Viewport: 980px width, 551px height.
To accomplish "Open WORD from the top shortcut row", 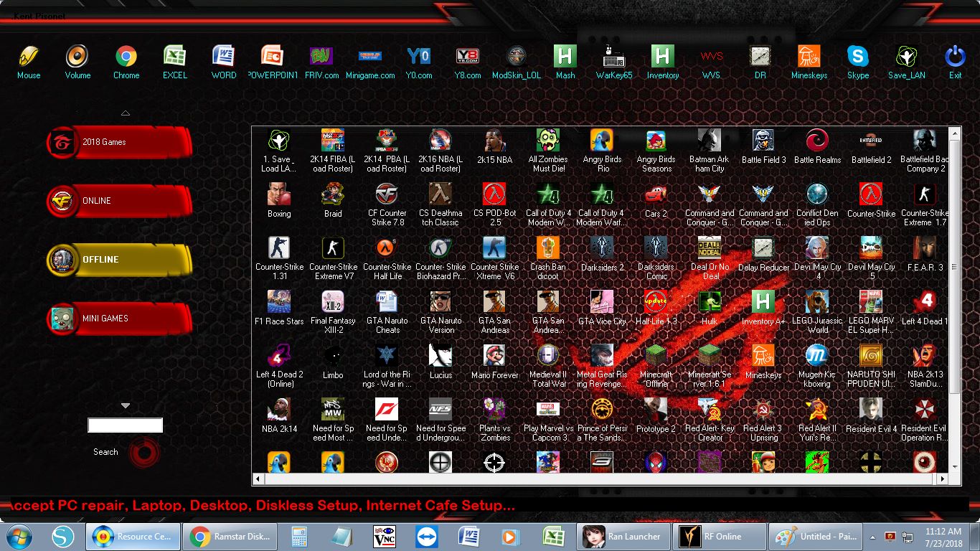I will point(224,62).
